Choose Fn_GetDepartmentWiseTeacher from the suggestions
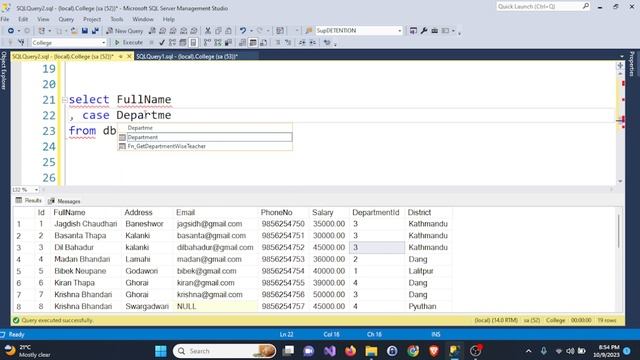This screenshot has height=360, width=640. (205, 146)
